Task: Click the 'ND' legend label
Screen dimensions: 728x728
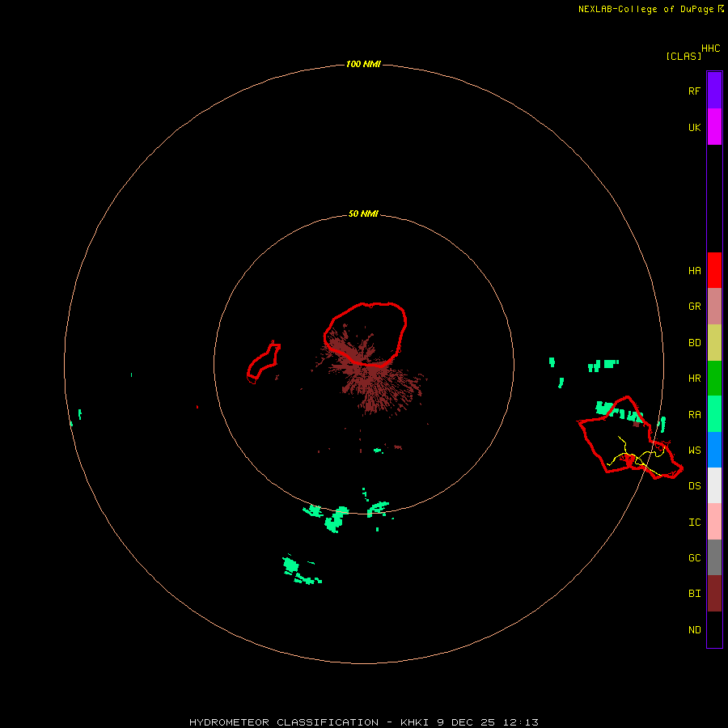Action: pos(694,629)
